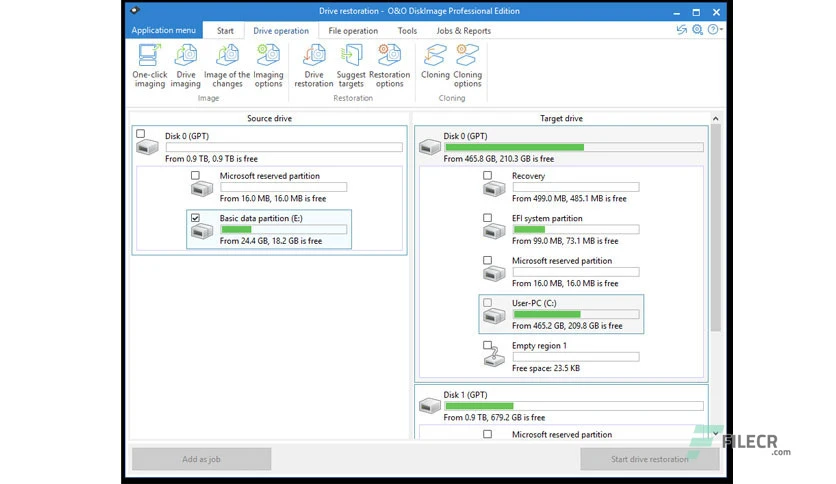Enable the EFI system partition checkbox
The width and height of the screenshot is (836, 484).
[487, 218]
